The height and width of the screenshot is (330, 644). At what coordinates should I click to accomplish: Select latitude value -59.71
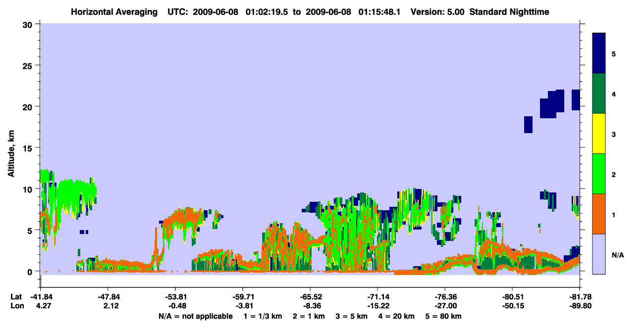pos(243,297)
